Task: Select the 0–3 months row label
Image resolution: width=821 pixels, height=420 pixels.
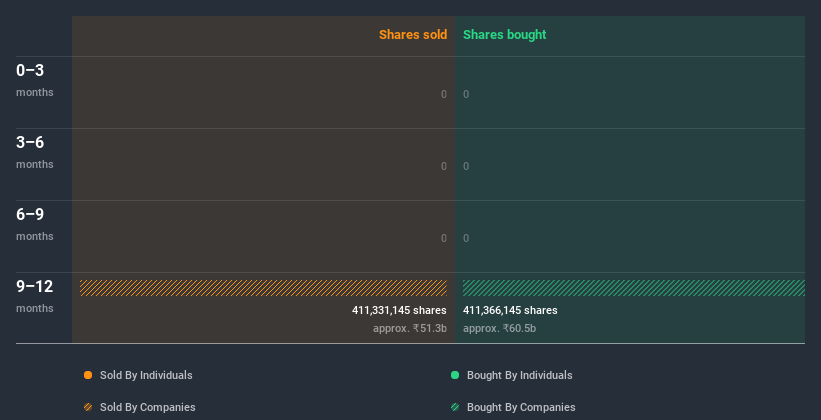Action: pyautogui.click(x=35, y=80)
